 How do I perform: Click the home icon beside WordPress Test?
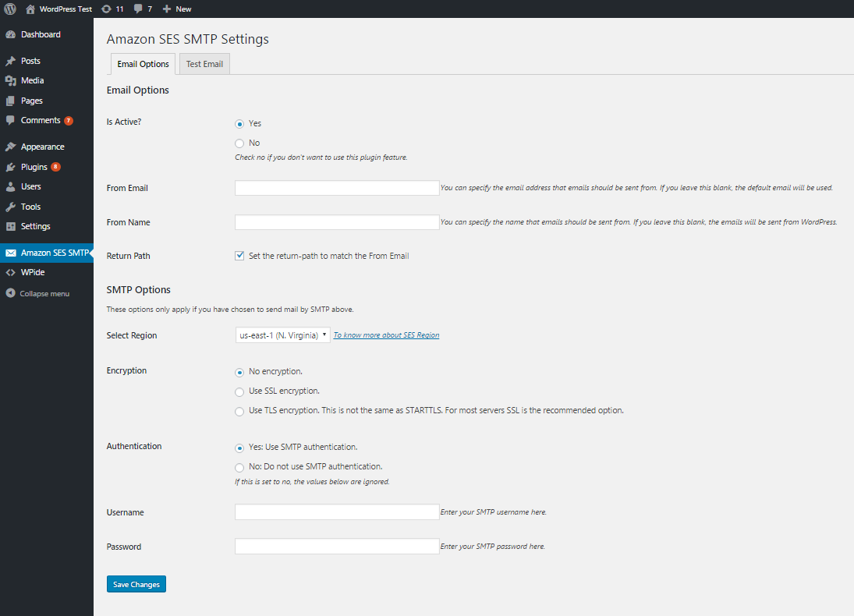tap(30, 9)
